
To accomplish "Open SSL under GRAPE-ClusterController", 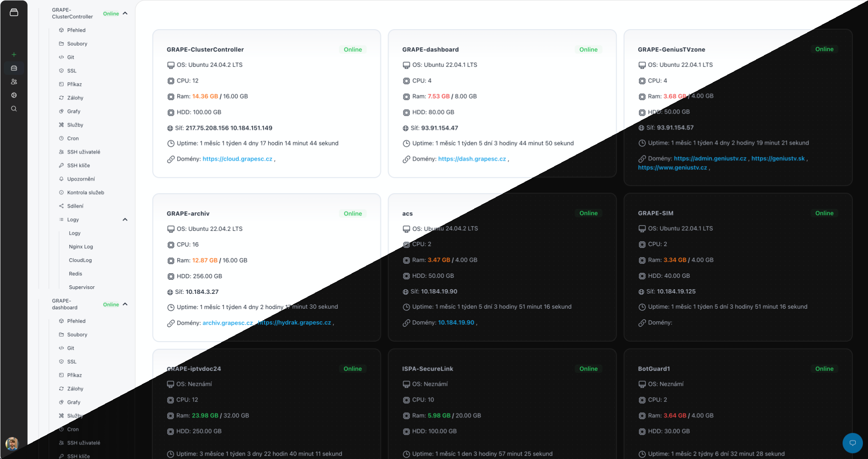I will pyautogui.click(x=72, y=71).
